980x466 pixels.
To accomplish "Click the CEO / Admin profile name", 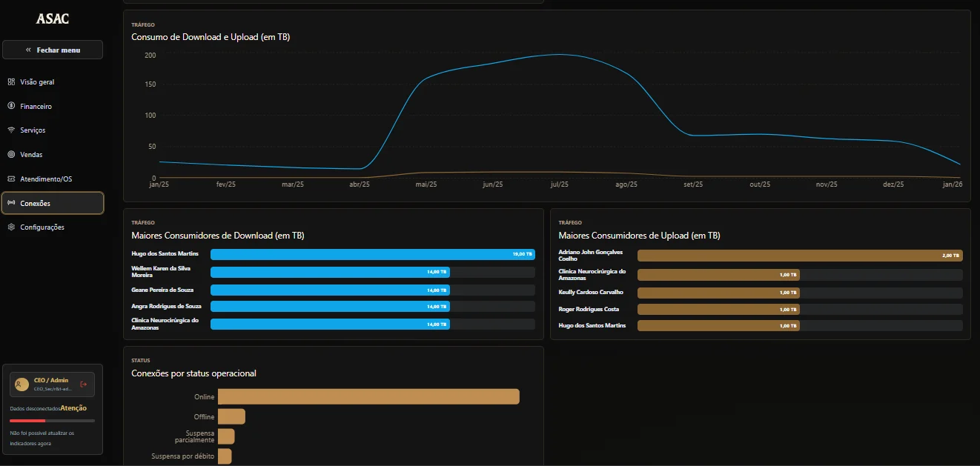I will point(51,380).
